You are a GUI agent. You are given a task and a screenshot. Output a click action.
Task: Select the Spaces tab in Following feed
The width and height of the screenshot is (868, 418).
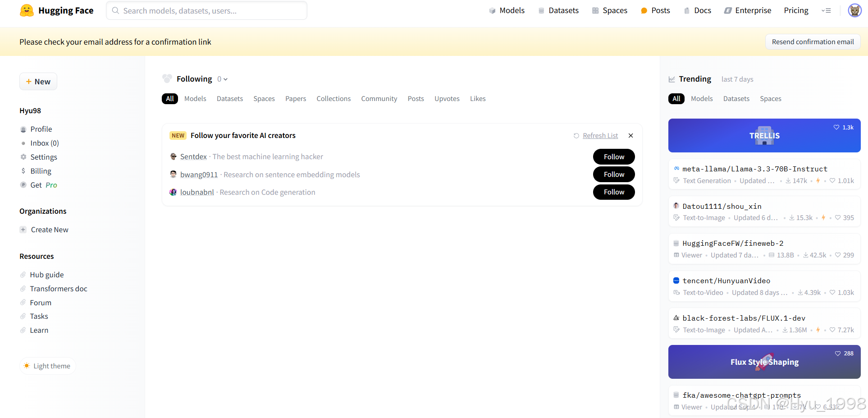(264, 99)
